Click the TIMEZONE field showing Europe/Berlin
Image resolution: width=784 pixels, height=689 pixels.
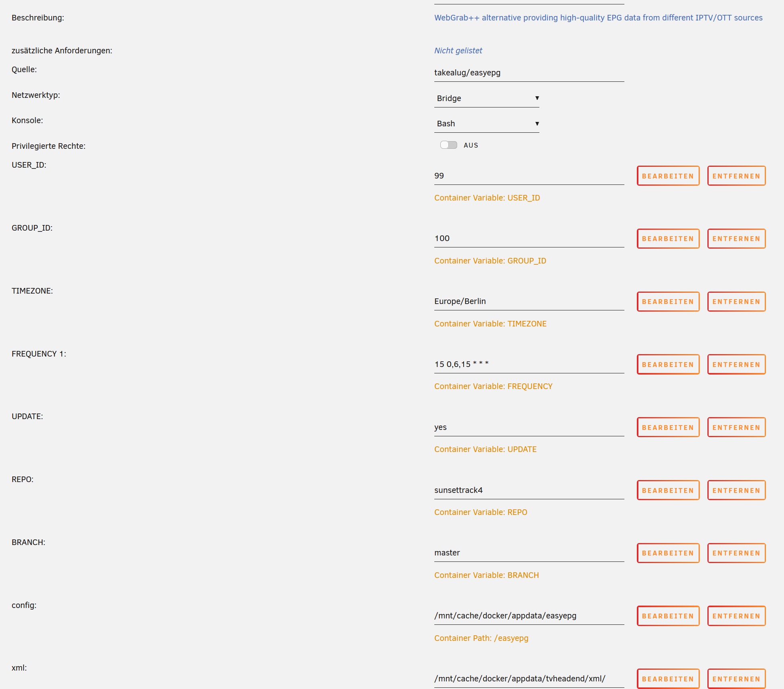[529, 302]
